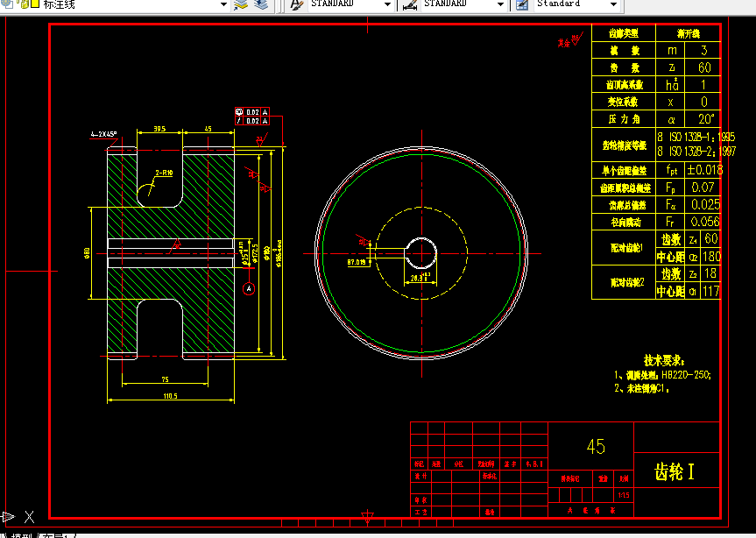Click the 8 ISO 1328-1:1995 accuracy entry

(x=696, y=137)
